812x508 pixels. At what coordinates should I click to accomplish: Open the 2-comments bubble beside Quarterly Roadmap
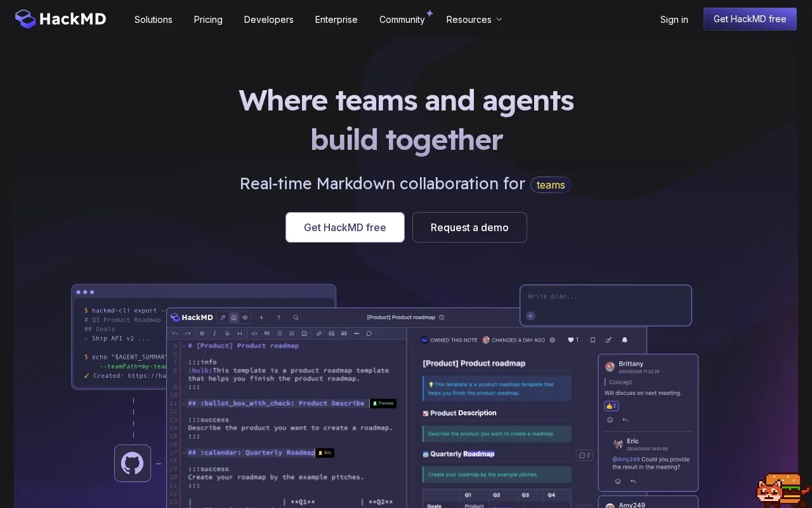click(584, 455)
